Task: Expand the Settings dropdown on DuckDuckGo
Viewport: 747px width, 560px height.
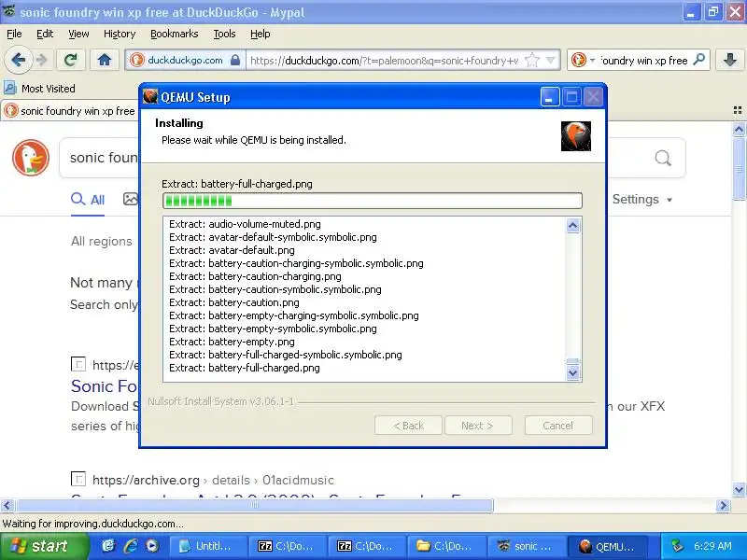Action: [x=641, y=199]
